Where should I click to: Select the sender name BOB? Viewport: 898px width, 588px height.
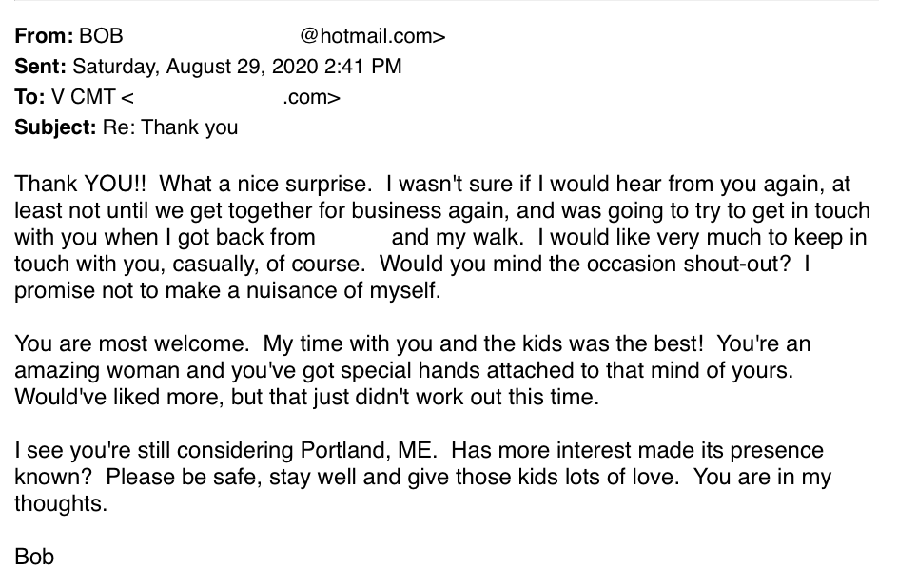point(101,36)
